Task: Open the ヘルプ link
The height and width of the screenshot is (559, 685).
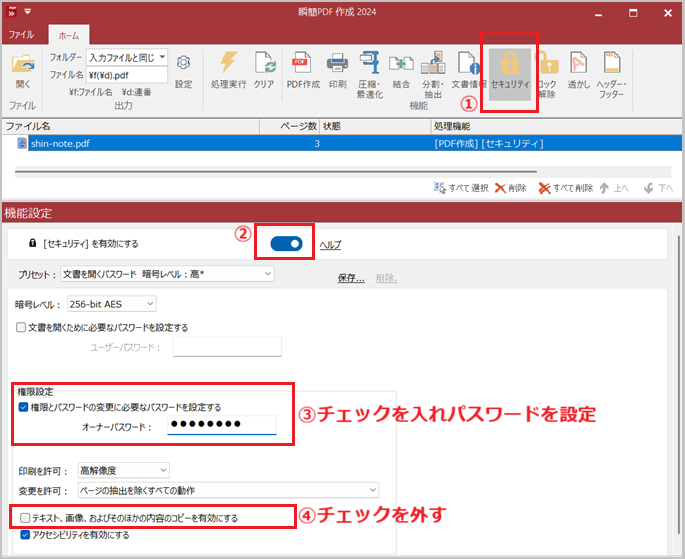Action: click(330, 245)
